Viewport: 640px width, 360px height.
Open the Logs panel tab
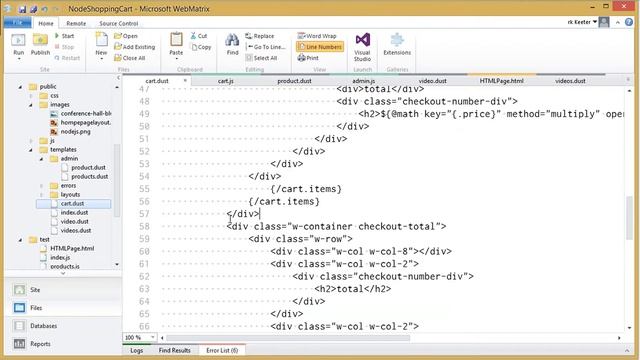pyautogui.click(x=136, y=350)
